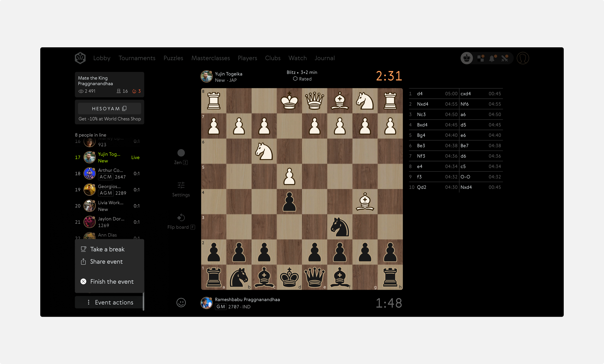Click the king crown icon in header

(x=467, y=58)
